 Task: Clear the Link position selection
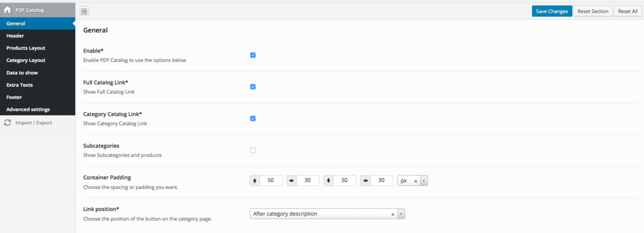coord(392,214)
